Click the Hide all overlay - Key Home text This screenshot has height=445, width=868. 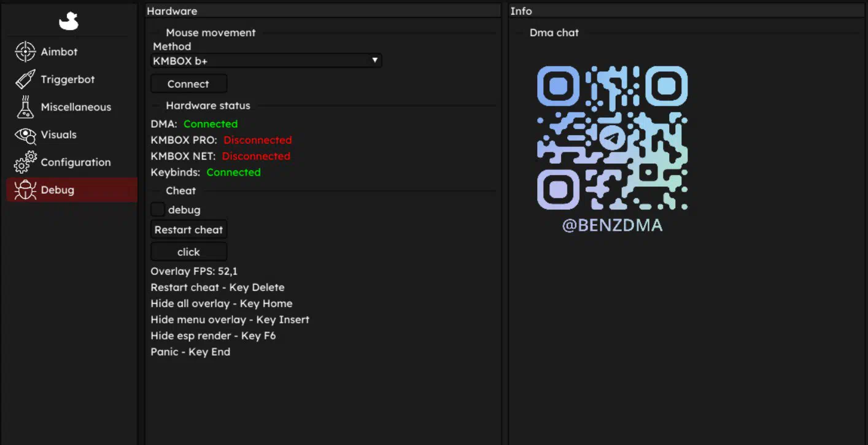222,303
